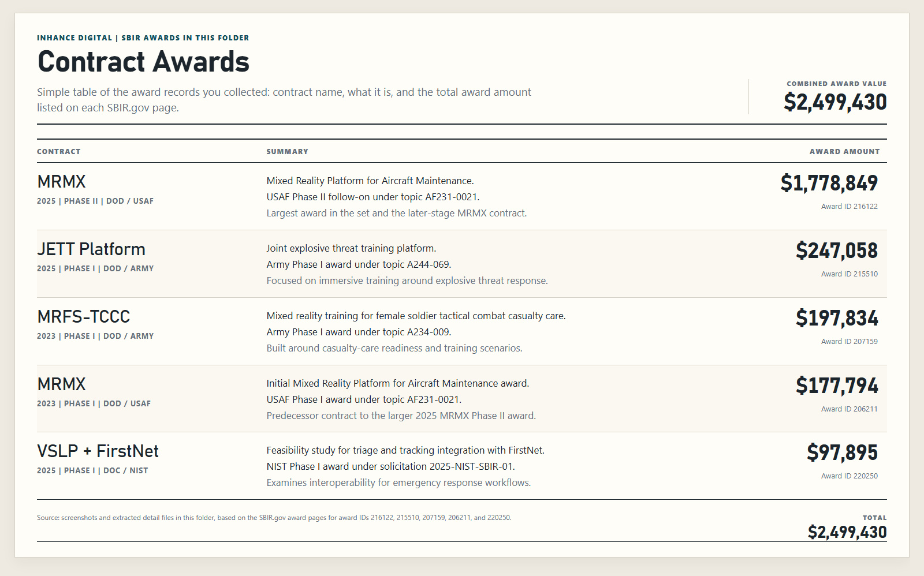Click 'Feasibility study for triage and tracking' summary

click(405, 451)
